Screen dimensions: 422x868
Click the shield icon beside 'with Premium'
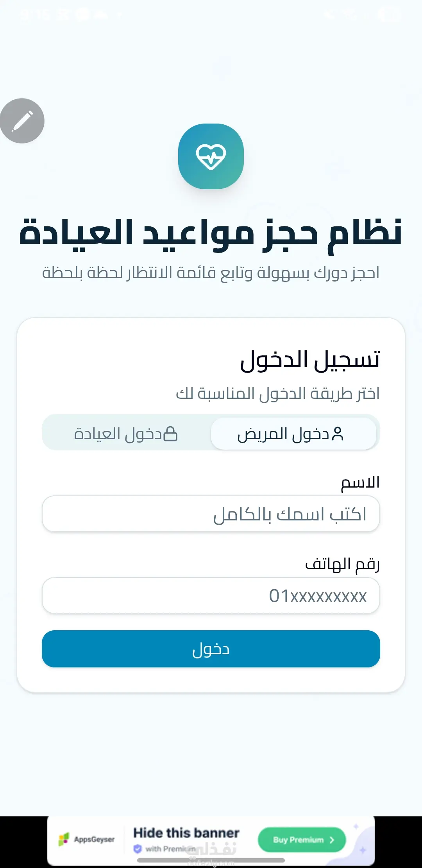coord(138,849)
